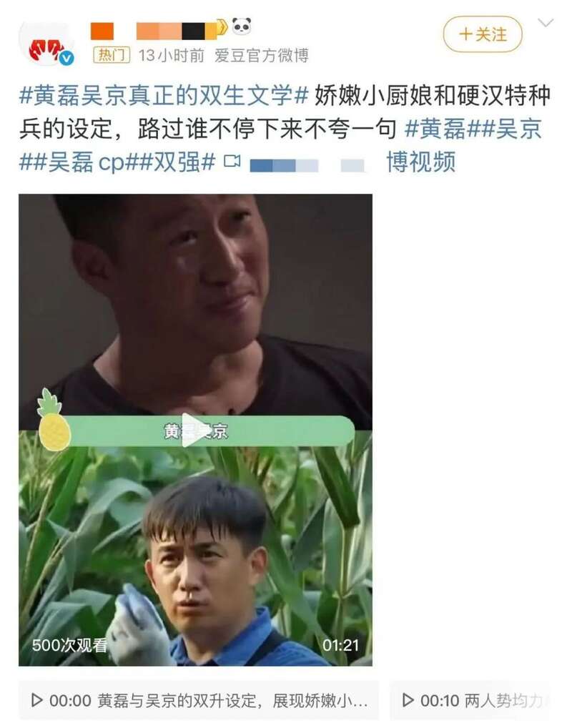The height and width of the screenshot is (728, 572).
Task: Tap the user avatar with lobster logo
Action: tap(46, 43)
